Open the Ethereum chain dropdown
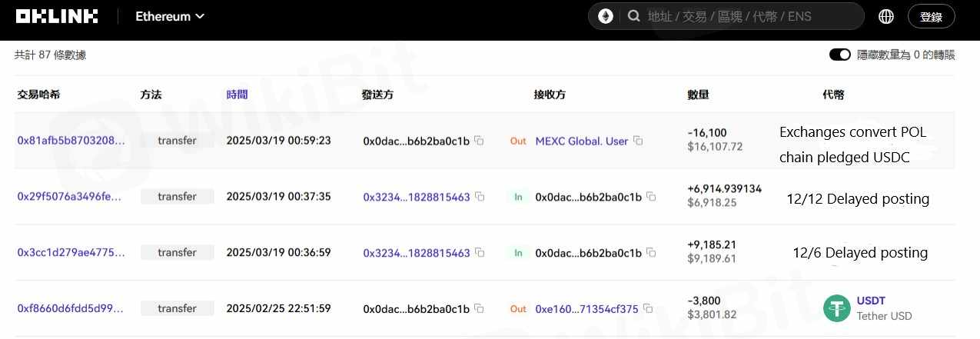The height and width of the screenshot is (339, 980). pyautogui.click(x=170, y=16)
